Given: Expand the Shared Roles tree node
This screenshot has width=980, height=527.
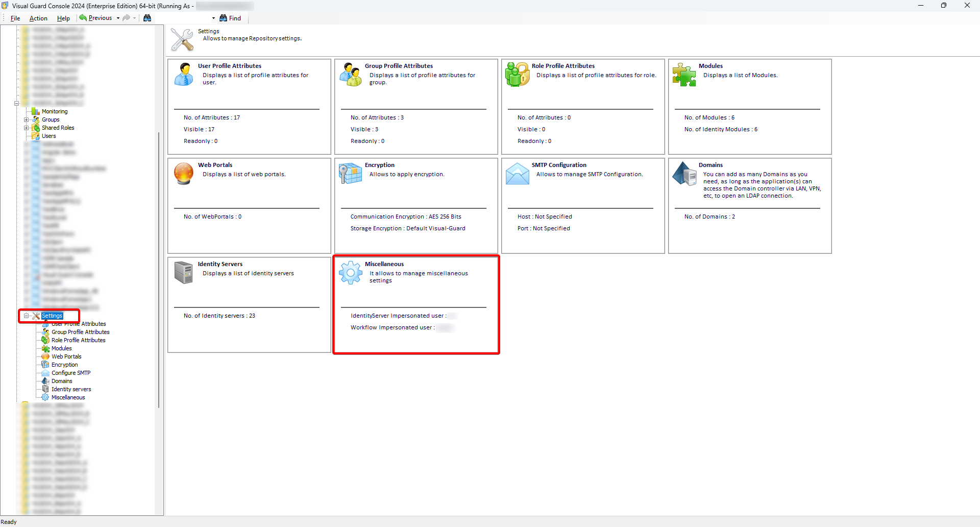Looking at the screenshot, I should tap(27, 128).
